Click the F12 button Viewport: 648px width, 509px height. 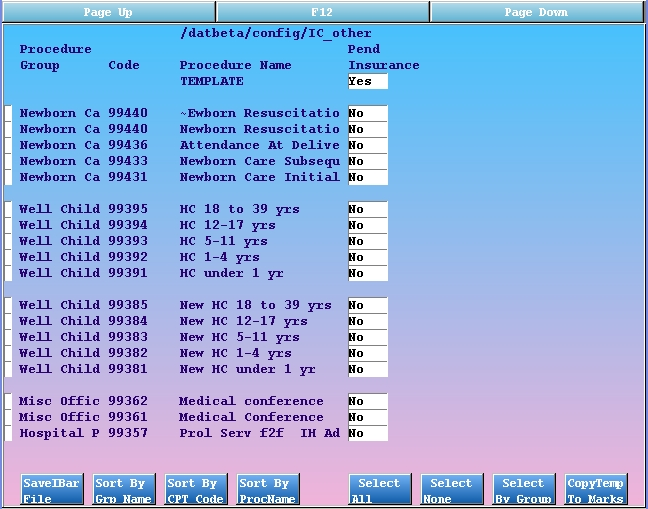point(322,12)
